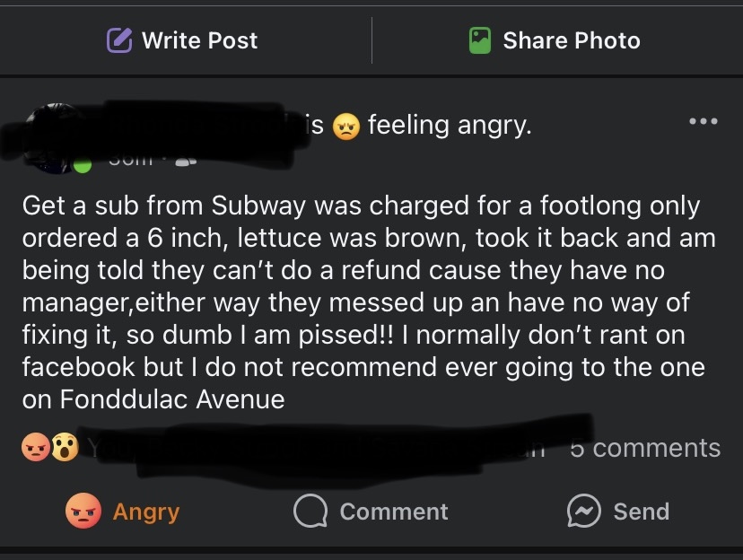
Task: Click the angry face emoji beside 'feeling angry'
Action: [x=345, y=127]
